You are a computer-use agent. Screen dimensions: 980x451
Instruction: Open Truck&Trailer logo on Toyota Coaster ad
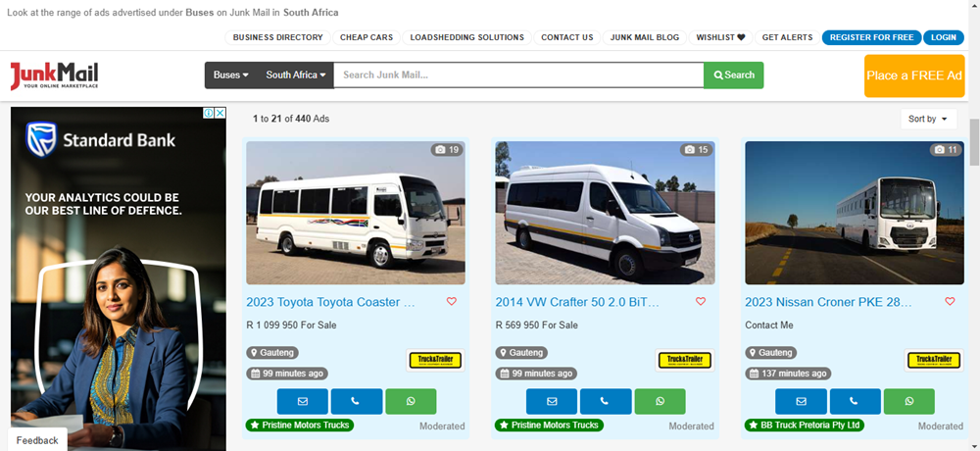[435, 360]
